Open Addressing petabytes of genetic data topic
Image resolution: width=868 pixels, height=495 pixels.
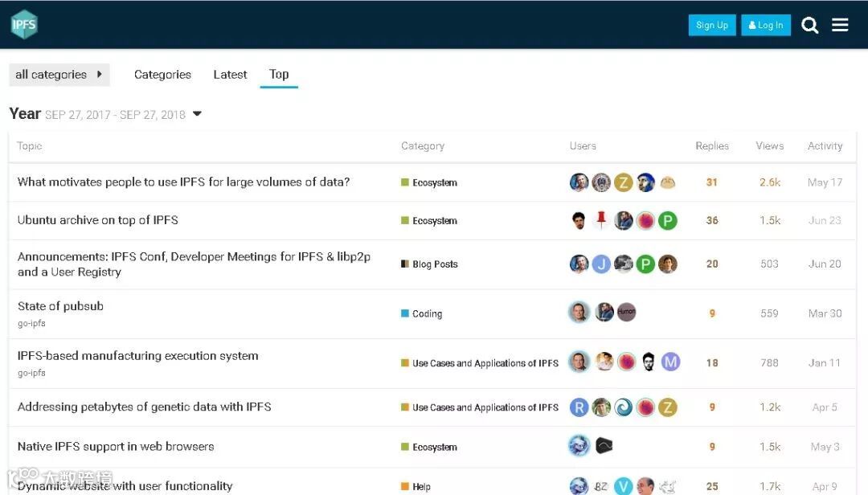(x=144, y=407)
